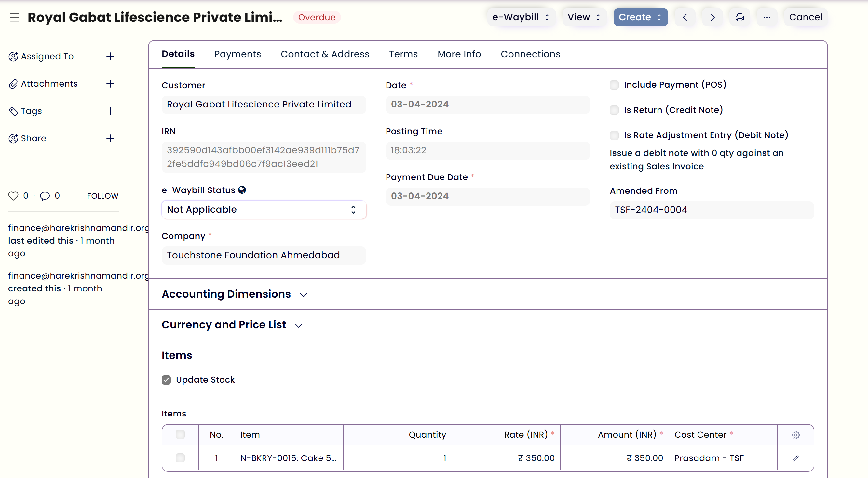Viewport: 868px width, 478px height.
Task: Share document with plus icon
Action: pos(110,138)
